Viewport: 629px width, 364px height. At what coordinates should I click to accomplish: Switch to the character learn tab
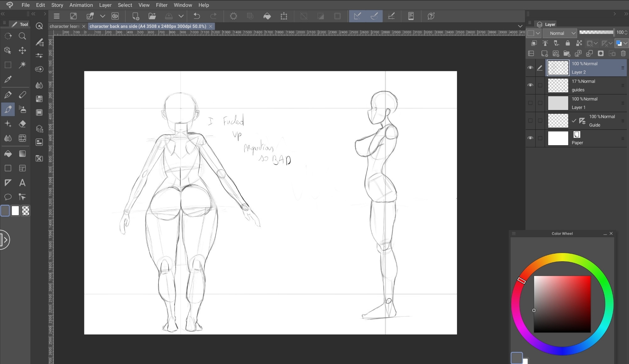coord(64,26)
